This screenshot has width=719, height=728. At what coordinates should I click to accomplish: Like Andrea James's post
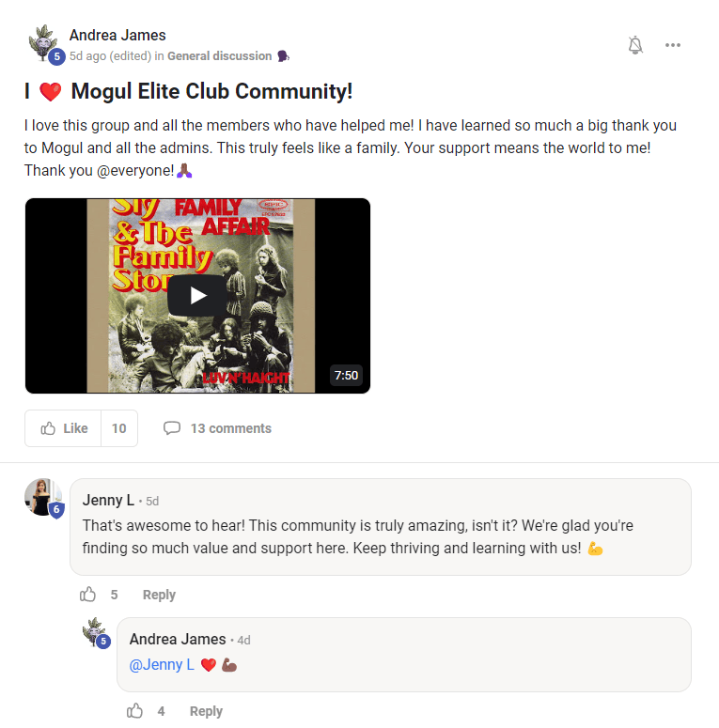click(x=63, y=428)
